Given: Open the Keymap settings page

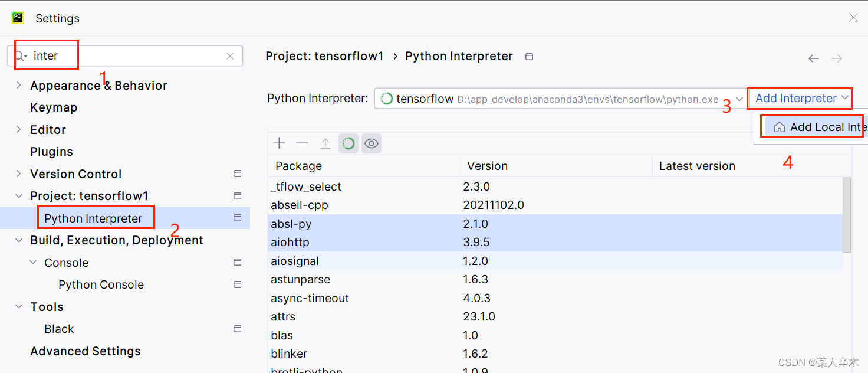Looking at the screenshot, I should (x=54, y=107).
